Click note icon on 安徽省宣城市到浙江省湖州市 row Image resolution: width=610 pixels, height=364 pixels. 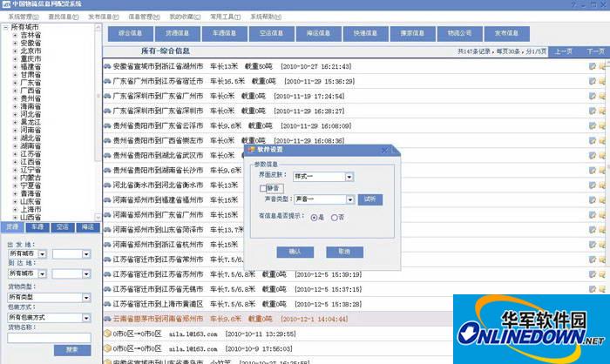pyautogui.click(x=592, y=66)
